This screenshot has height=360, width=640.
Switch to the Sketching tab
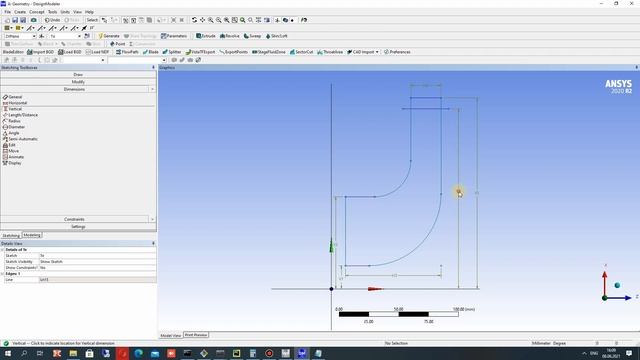pyautogui.click(x=11, y=236)
